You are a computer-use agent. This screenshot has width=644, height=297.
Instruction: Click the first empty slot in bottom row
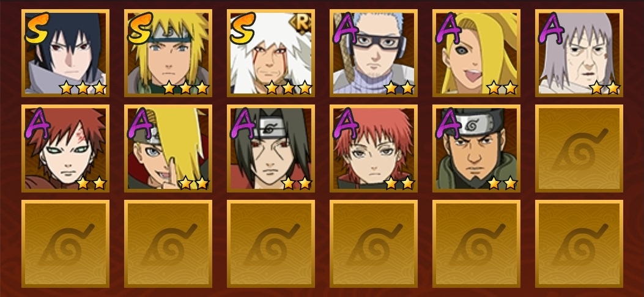pyautogui.click(x=65, y=244)
